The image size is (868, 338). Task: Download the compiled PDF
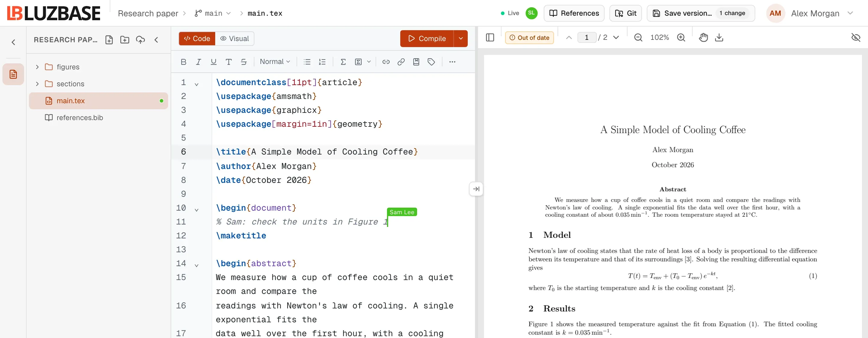(x=719, y=37)
